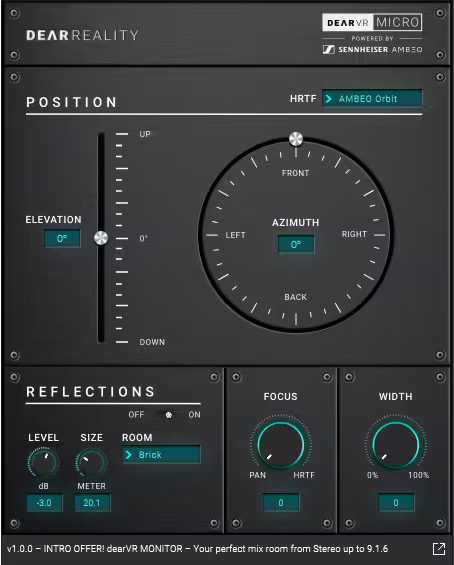
Task: Click the Width value field showing 0
Action: [396, 503]
